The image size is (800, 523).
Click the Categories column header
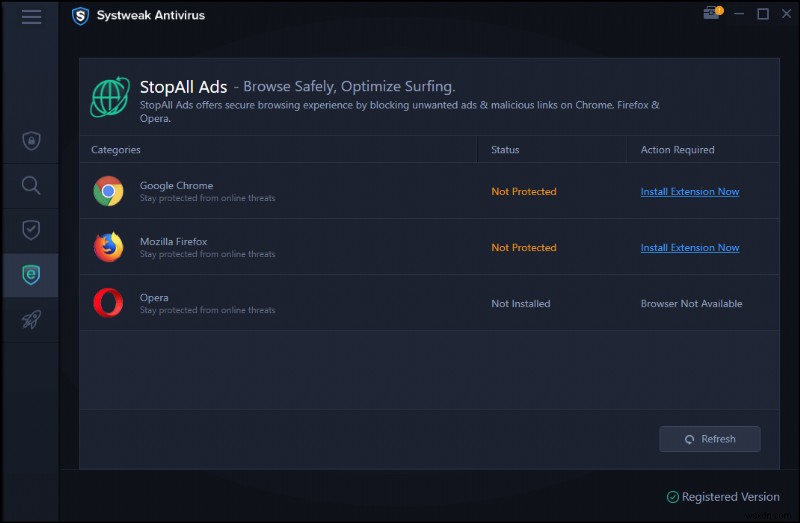coord(116,150)
